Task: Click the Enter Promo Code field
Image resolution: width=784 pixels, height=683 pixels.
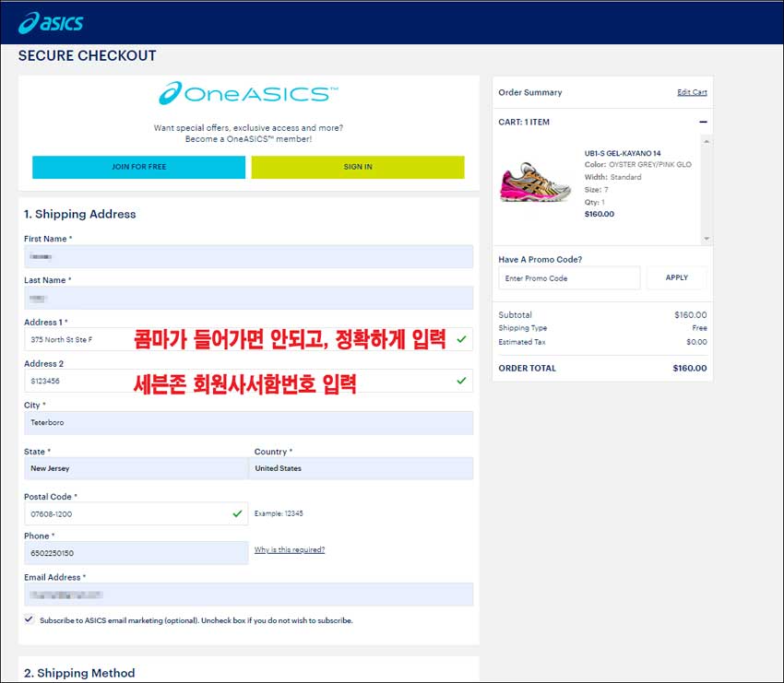Action: [x=569, y=277]
